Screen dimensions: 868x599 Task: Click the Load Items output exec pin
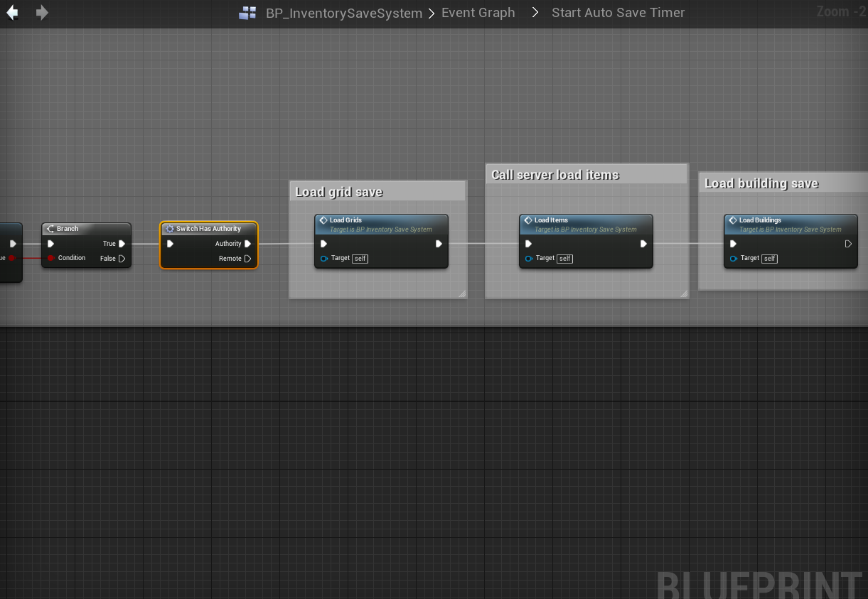coord(643,244)
